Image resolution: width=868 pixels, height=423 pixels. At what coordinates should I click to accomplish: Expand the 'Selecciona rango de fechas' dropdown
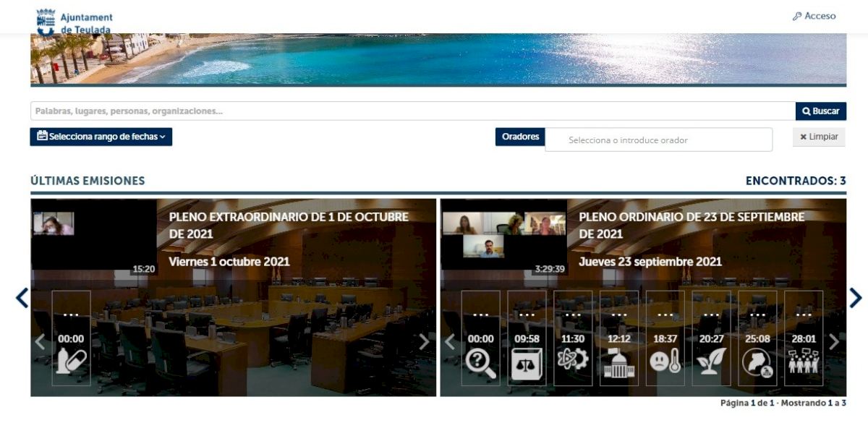[x=101, y=137]
